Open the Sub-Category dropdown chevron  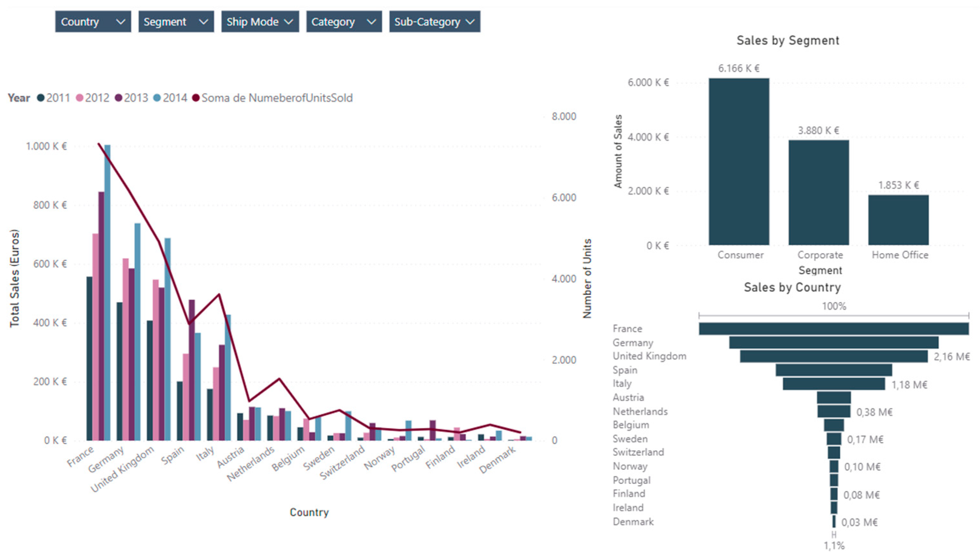470,22
